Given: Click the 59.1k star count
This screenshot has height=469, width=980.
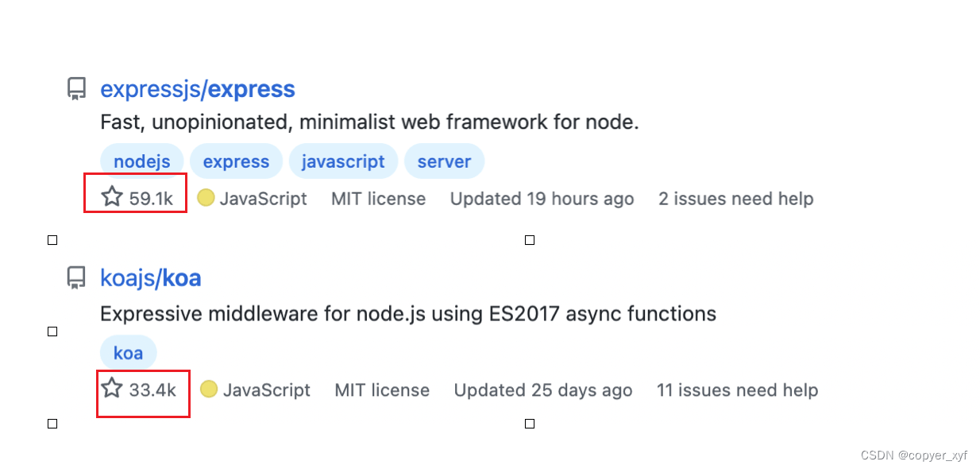Looking at the screenshot, I should 151,199.
